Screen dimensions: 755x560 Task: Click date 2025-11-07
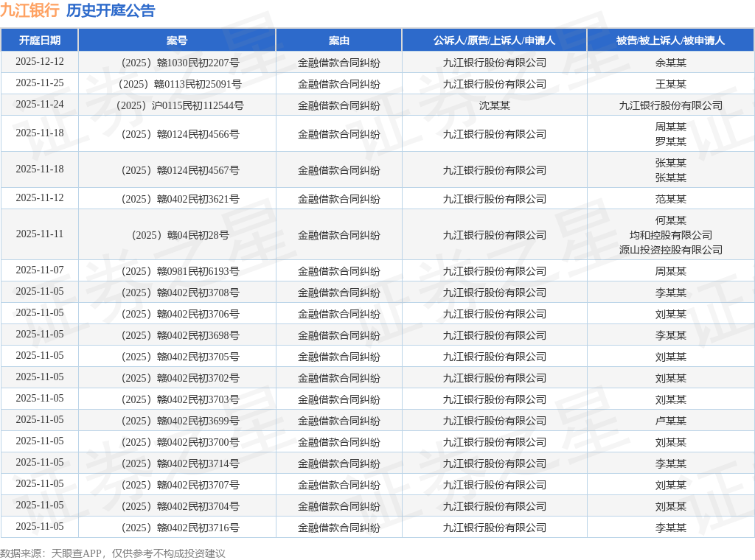(x=40, y=270)
